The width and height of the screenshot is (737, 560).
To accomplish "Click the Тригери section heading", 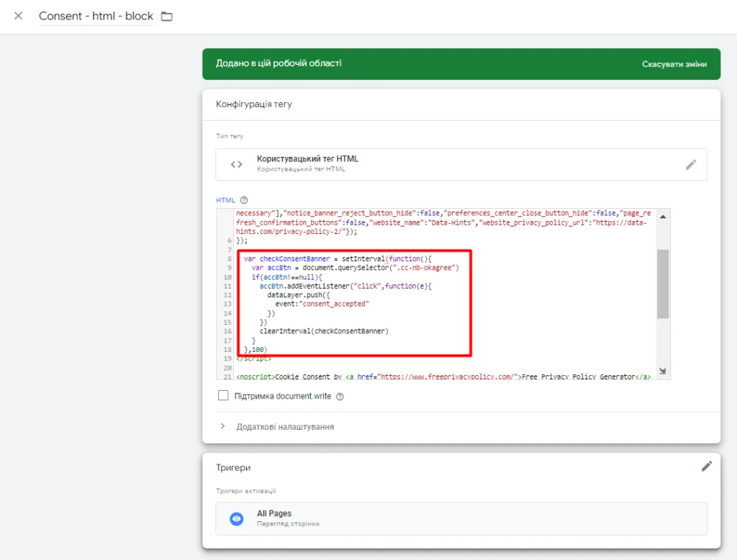I will tap(233, 467).
